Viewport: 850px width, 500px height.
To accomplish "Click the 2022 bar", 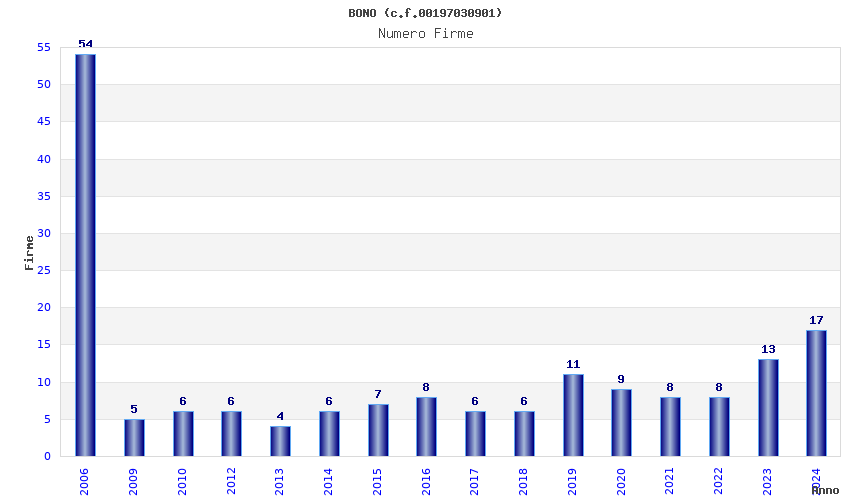I will point(719,427).
